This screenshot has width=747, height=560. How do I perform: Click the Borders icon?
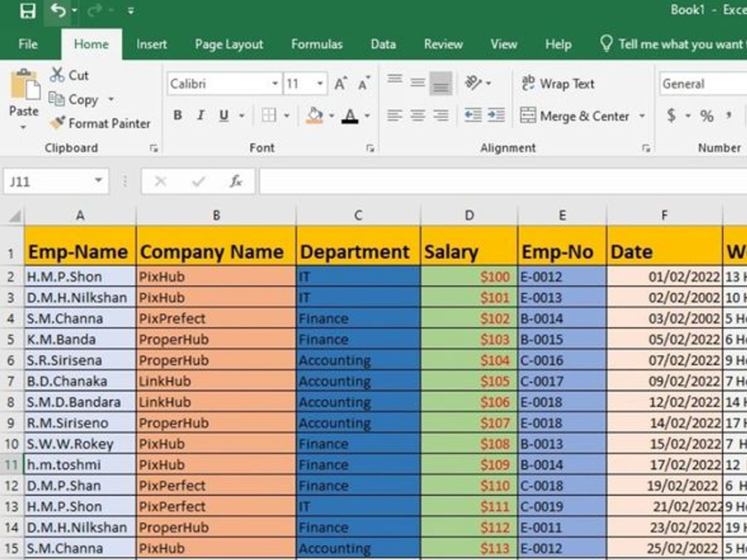click(x=269, y=115)
